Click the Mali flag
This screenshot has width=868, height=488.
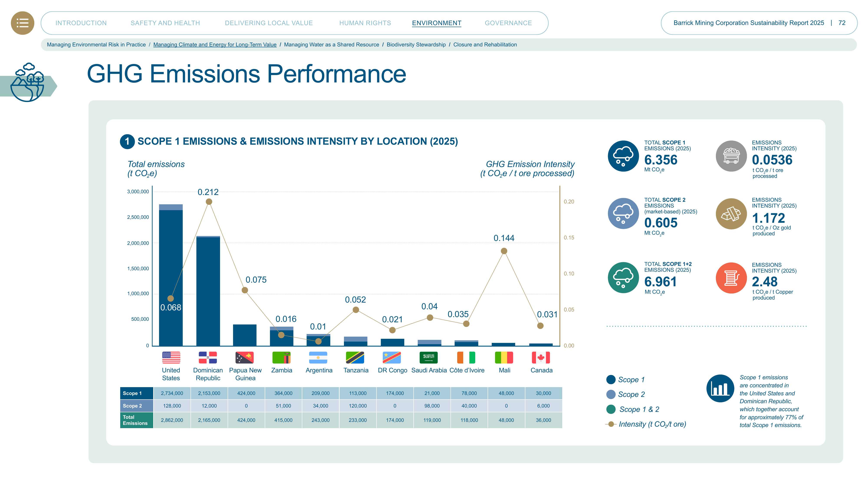pos(504,357)
